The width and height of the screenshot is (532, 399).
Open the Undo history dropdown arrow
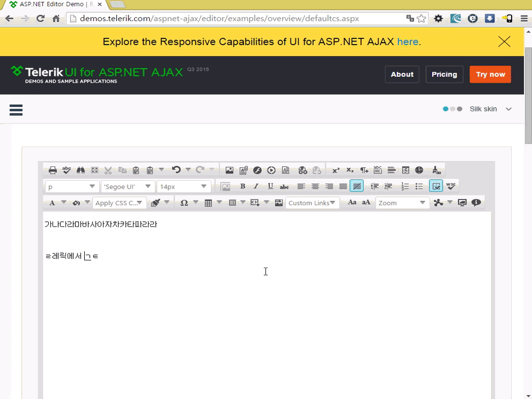tap(188, 169)
